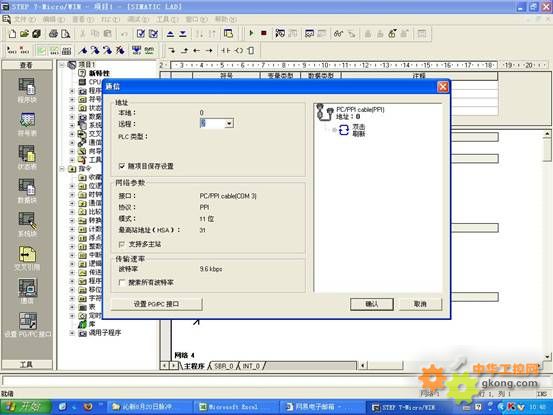
Task: Expand the 调用子程序 tree node
Action: coord(72,333)
